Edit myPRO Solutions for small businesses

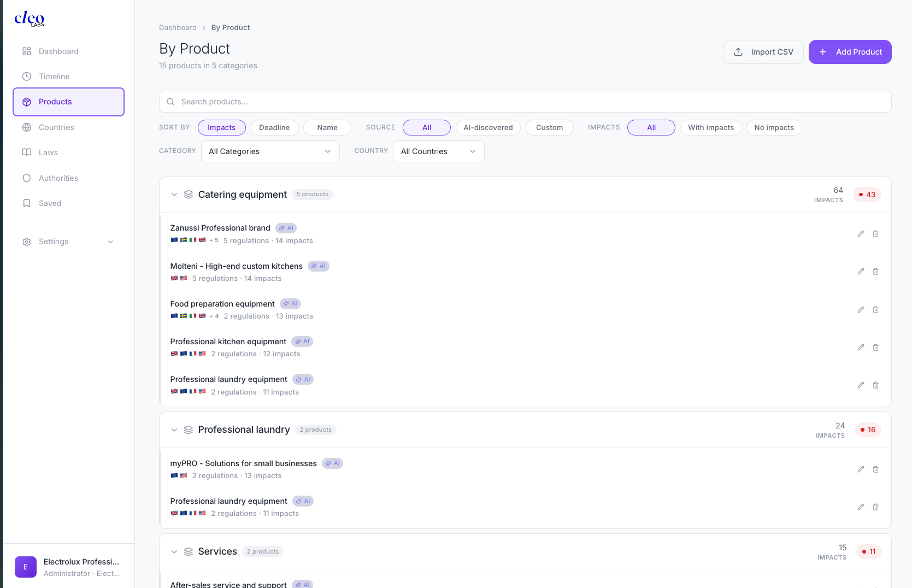[x=861, y=469]
